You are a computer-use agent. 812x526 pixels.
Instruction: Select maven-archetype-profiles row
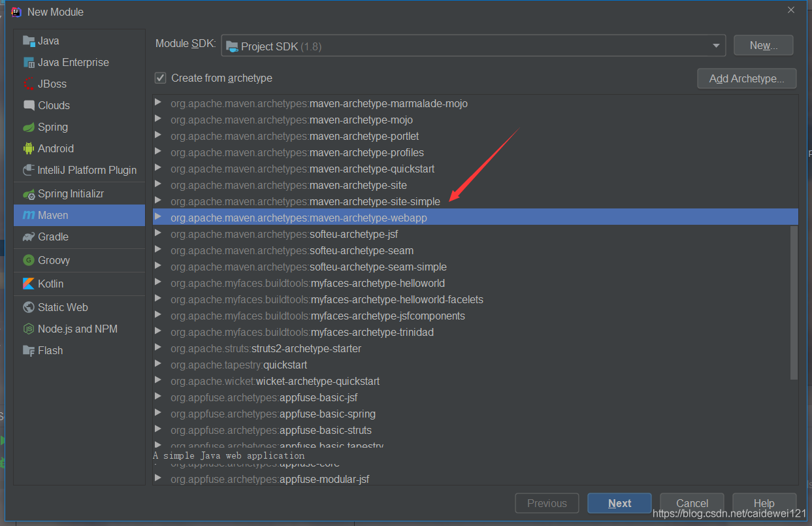476,152
